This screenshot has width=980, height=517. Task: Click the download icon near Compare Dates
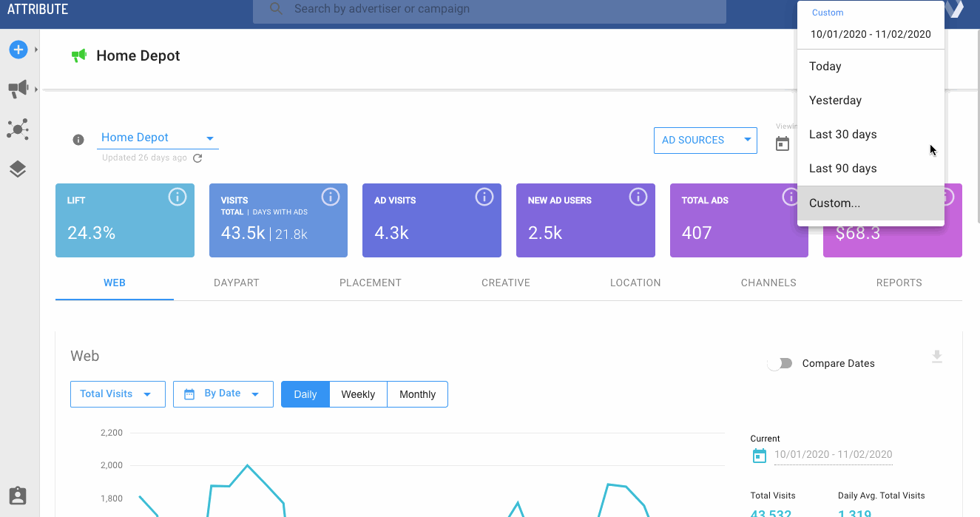[936, 356]
